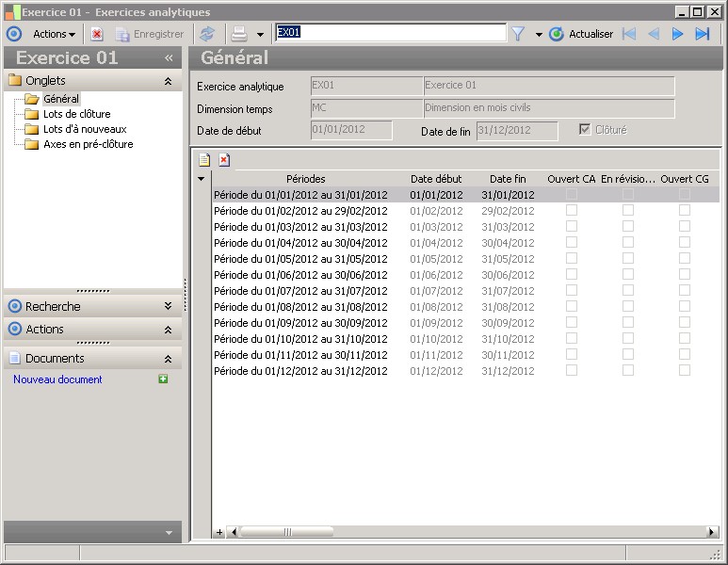This screenshot has width=728, height=565.
Task: Collapse the Onglets panel
Action: pos(168,81)
